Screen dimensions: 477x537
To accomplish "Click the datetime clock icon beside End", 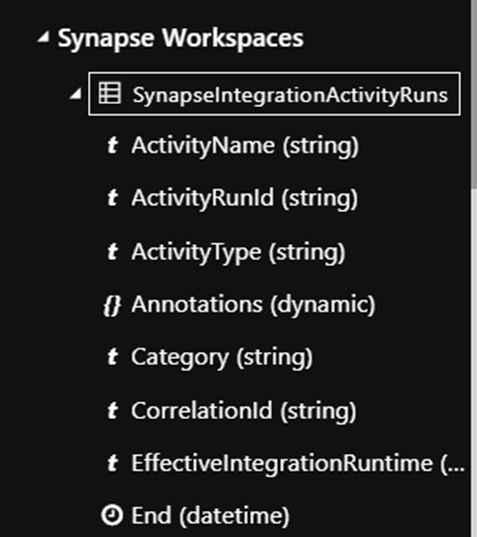I will (x=112, y=515).
